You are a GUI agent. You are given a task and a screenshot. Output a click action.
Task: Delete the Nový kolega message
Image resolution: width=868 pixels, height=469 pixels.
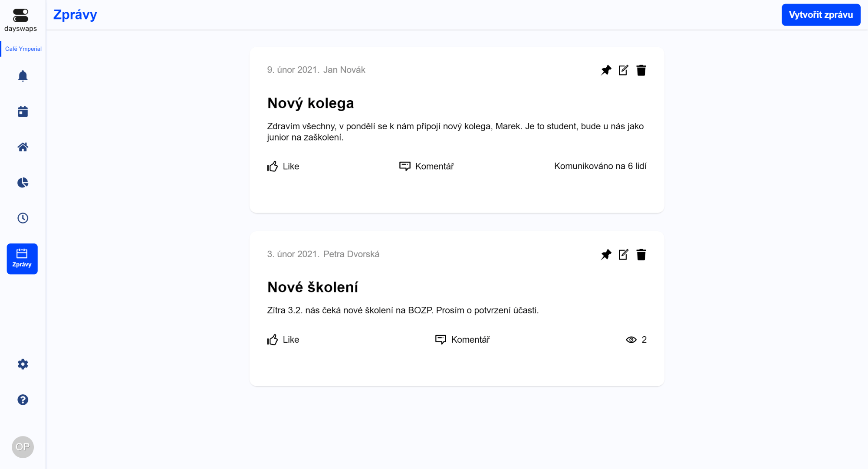tap(641, 70)
